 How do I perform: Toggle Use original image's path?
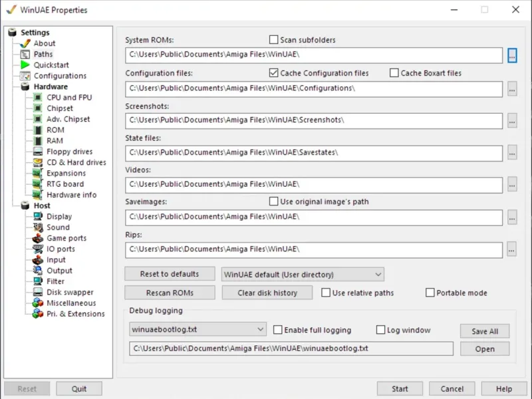pyautogui.click(x=273, y=201)
